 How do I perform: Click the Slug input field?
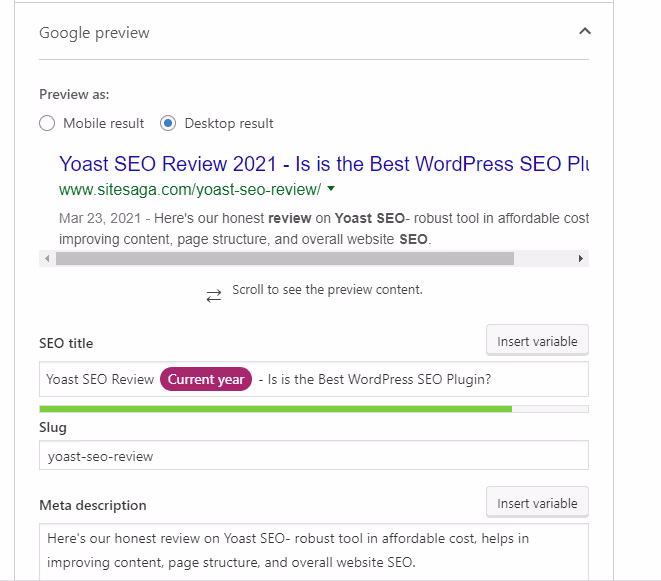314,455
